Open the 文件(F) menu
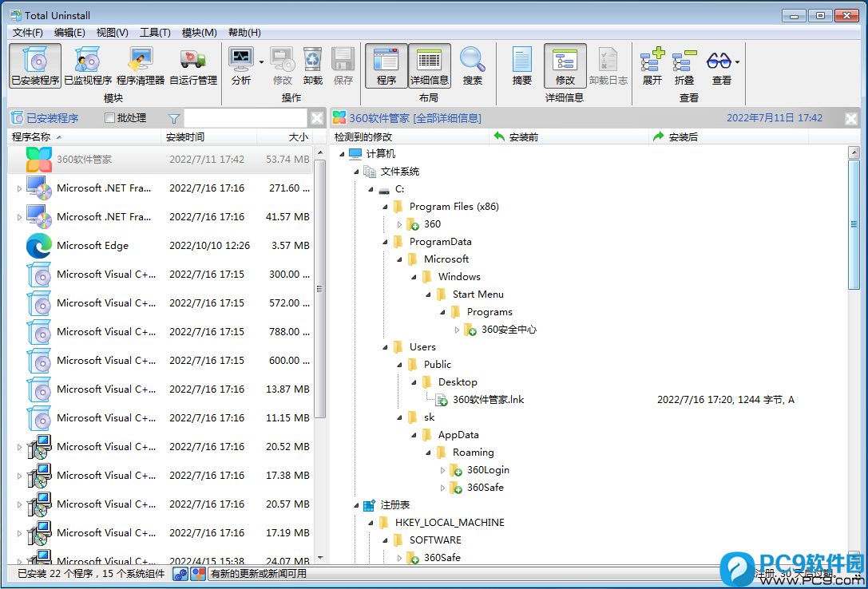 coord(28,33)
